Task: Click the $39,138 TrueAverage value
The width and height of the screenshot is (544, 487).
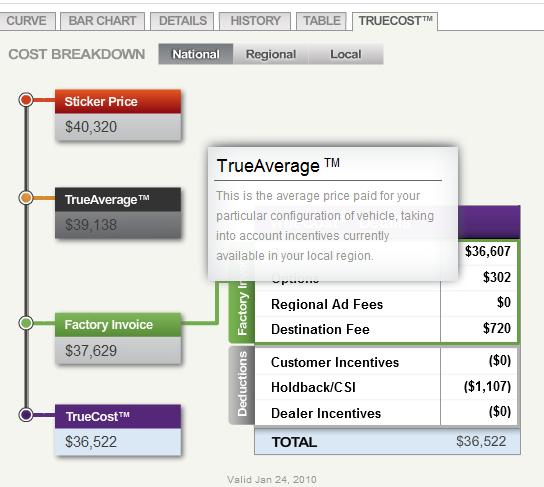Action: point(91,225)
